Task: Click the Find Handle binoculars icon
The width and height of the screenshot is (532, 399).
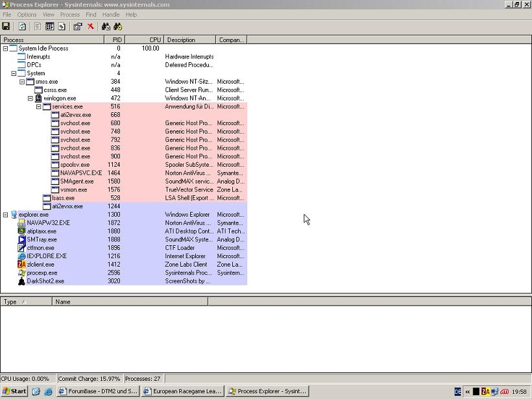Action: point(106,26)
